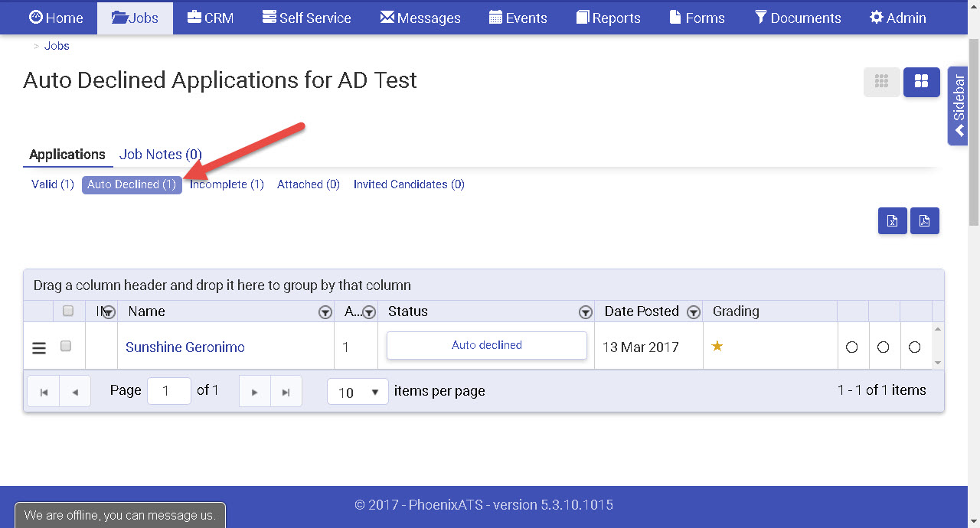Sort by the Status column header
Viewport: 980px width, 528px height.
point(408,311)
